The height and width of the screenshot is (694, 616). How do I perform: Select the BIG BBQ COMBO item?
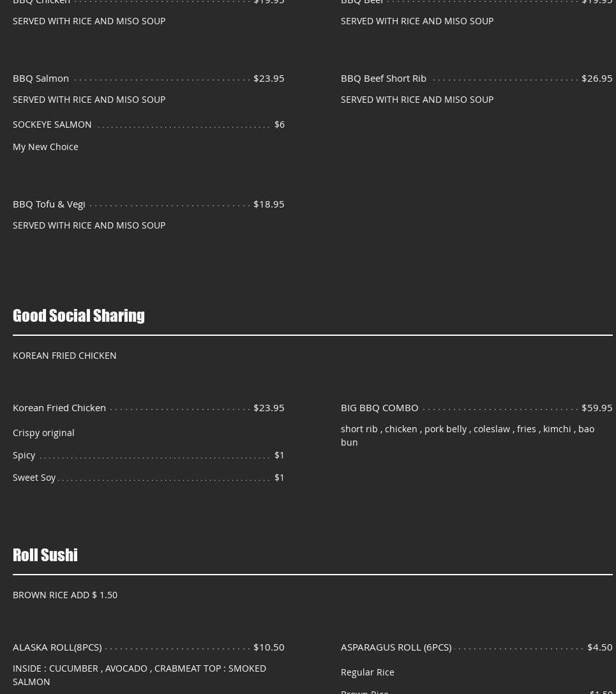(379, 407)
